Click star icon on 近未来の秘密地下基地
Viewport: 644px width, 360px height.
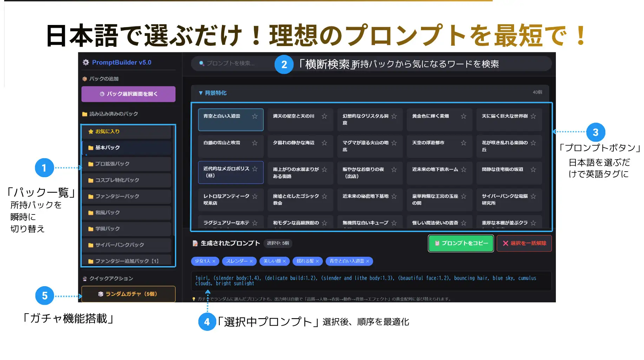(394, 197)
